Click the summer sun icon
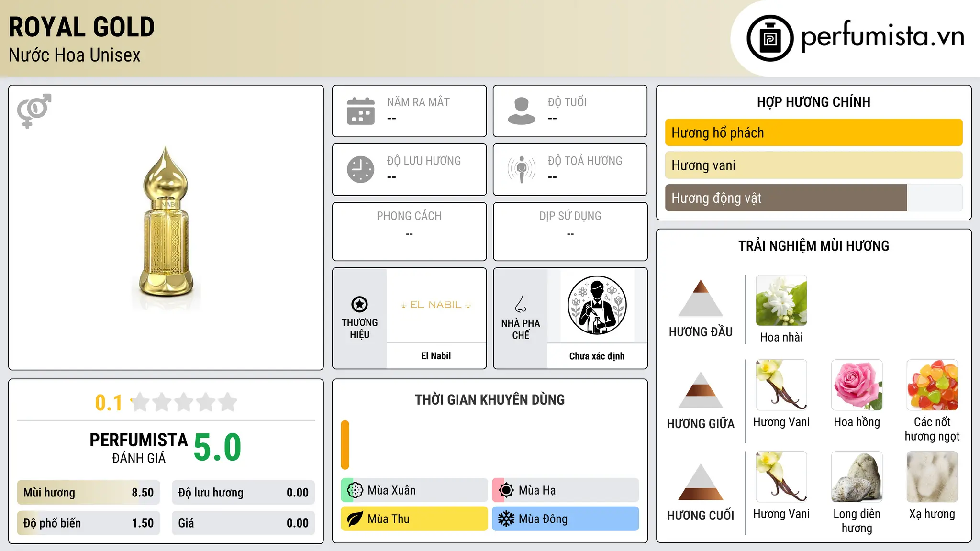The image size is (980, 551). click(506, 490)
